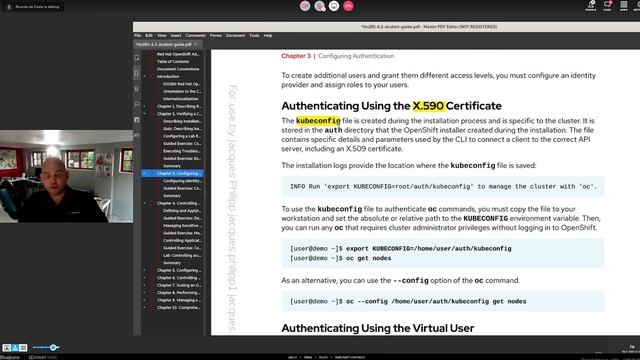Open the Comments menu
The height and width of the screenshot is (360, 640).
click(196, 36)
